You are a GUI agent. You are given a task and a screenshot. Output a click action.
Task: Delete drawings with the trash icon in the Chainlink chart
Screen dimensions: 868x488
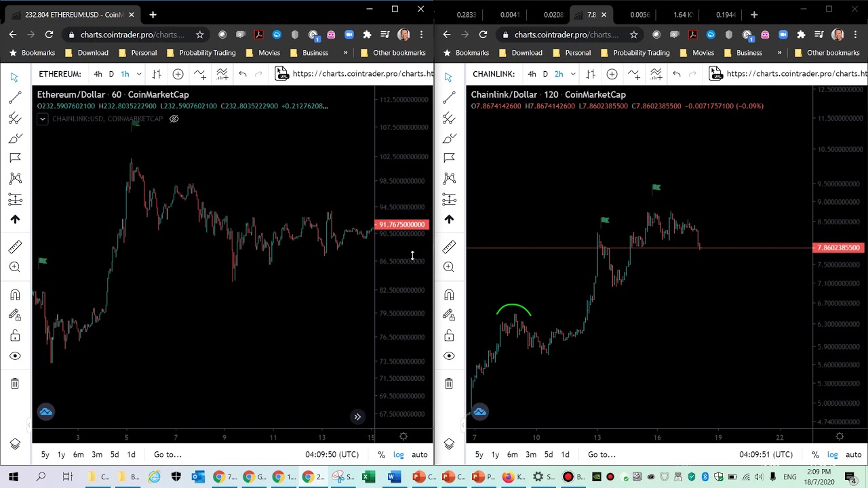(449, 384)
